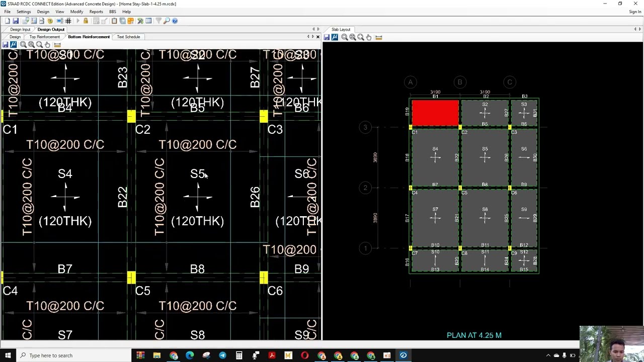644x362 pixels.
Task: Click ruler measure icon in Bottom Reinforcement toolbar
Action: pos(57,45)
